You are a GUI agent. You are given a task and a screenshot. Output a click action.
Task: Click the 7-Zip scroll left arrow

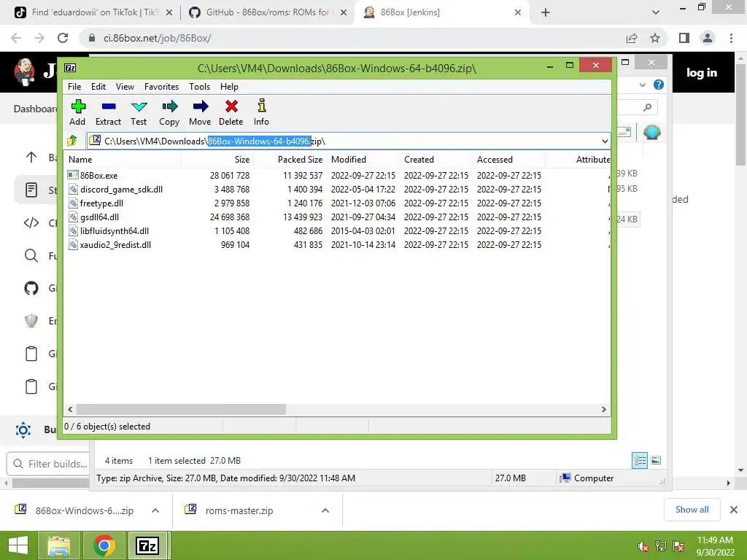71,410
